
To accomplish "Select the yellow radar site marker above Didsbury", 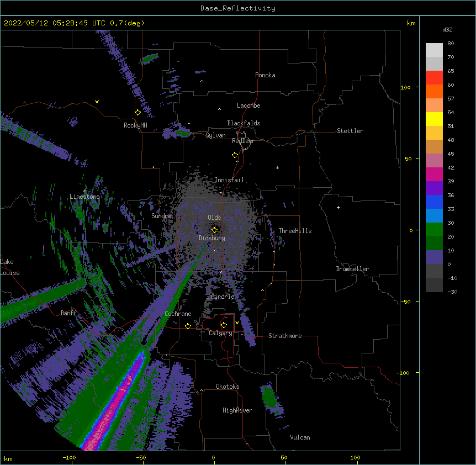I will 215,230.
